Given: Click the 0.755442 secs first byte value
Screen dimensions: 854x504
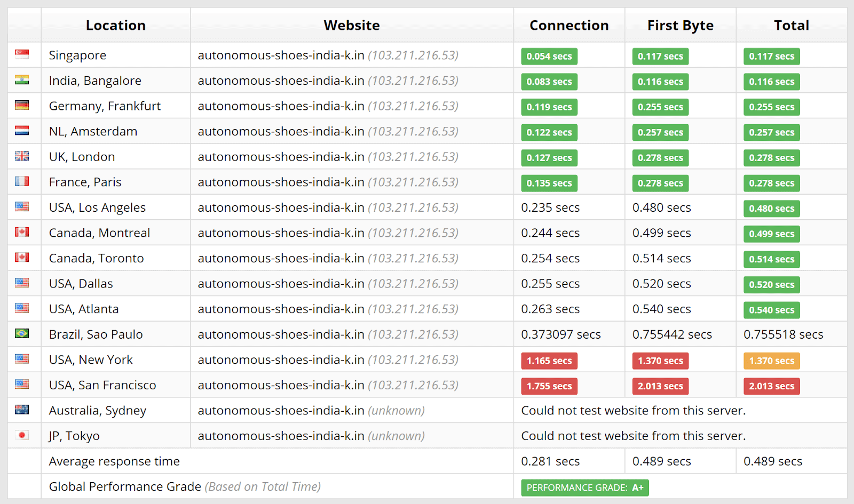Looking at the screenshot, I should click(x=672, y=334).
